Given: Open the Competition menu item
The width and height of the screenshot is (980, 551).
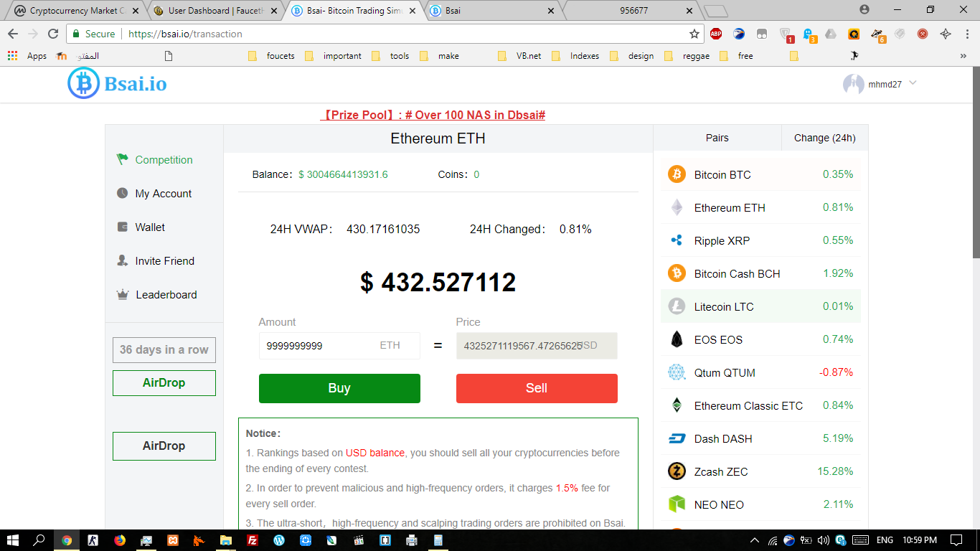Looking at the screenshot, I should (164, 160).
